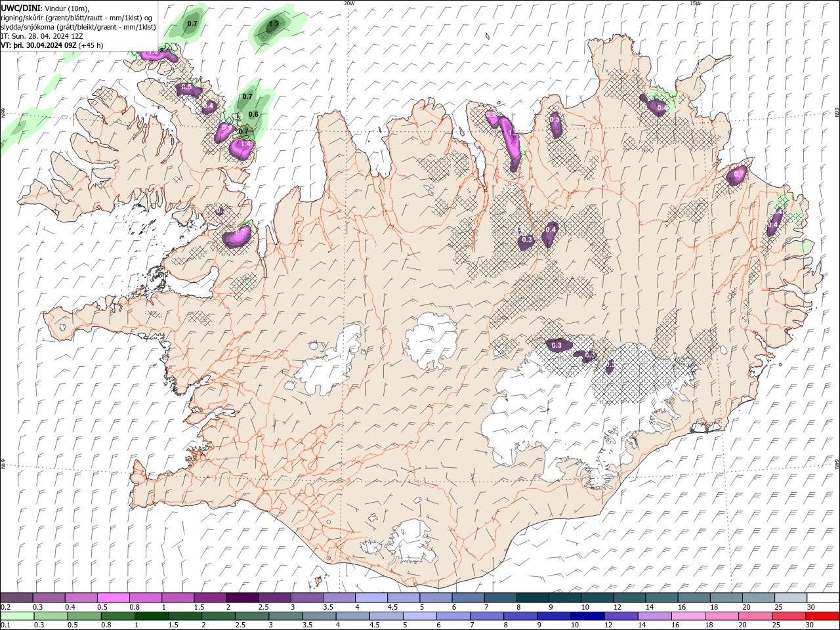The height and width of the screenshot is (630, 840).
Task: Click the dark teal 8 mm snow swatch
Action: pos(533,598)
